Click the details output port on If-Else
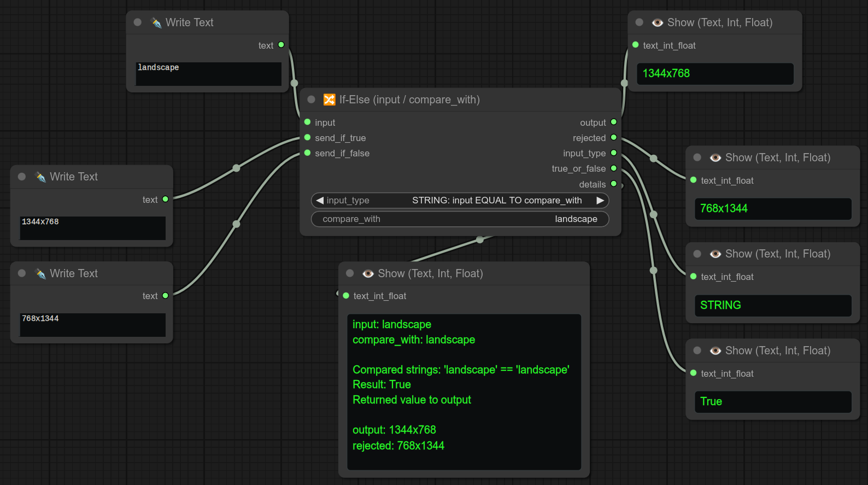Screen dimensions: 868x485 click(613, 184)
